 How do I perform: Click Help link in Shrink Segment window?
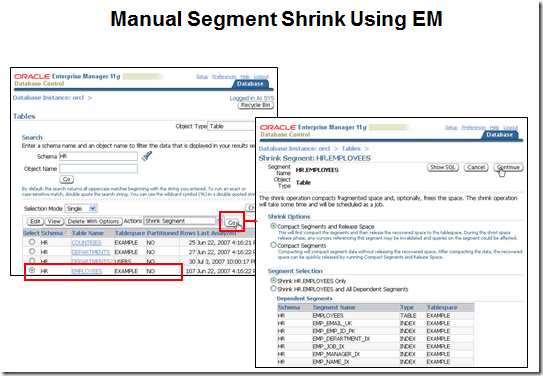494,127
